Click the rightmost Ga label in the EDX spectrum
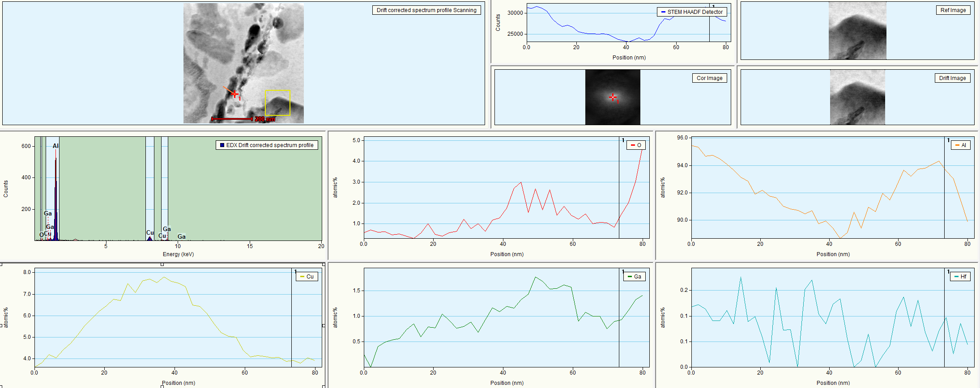This screenshot has height=388, width=980. 182,236
